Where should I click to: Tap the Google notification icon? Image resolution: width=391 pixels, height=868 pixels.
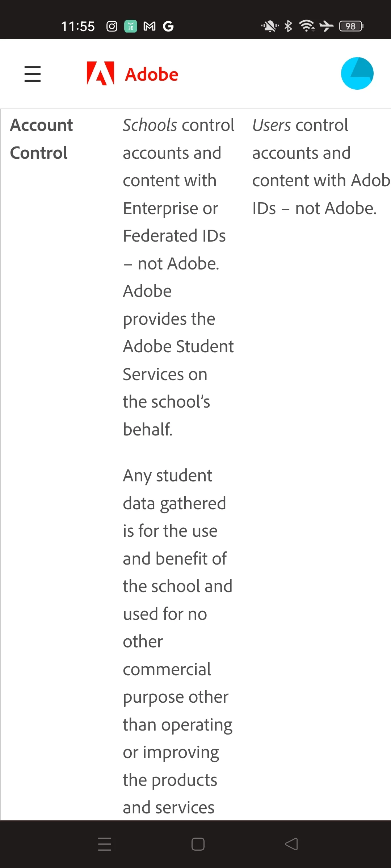[168, 26]
